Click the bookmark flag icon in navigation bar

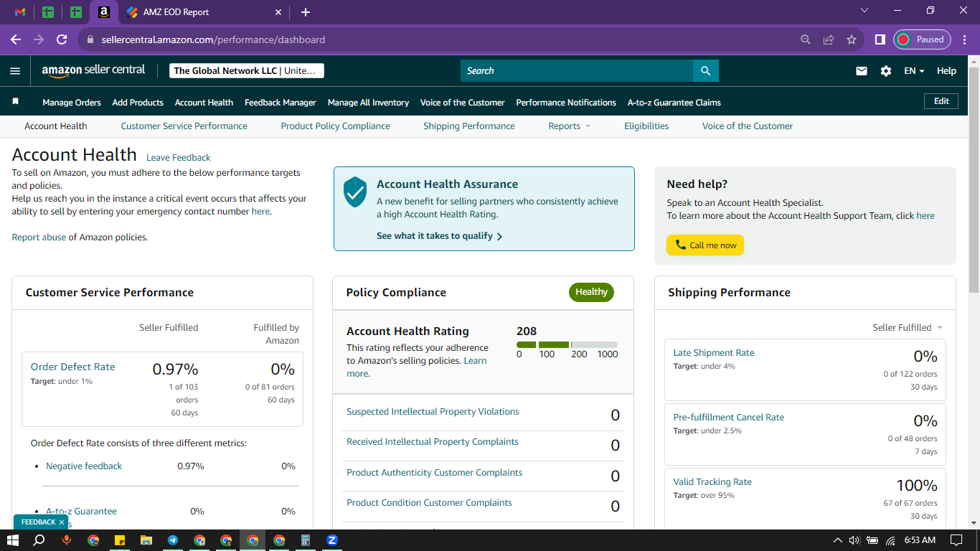(x=16, y=102)
